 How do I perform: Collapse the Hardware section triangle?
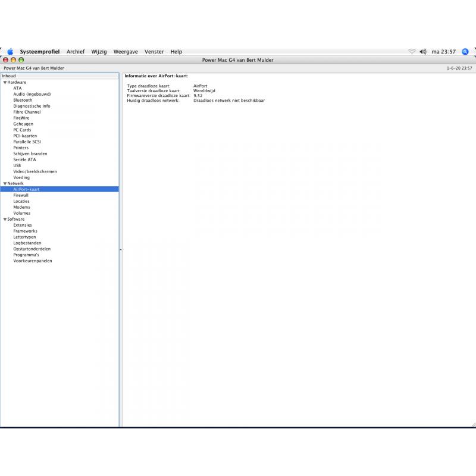click(5, 83)
